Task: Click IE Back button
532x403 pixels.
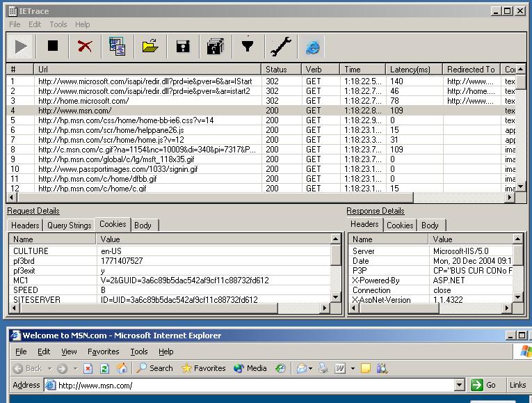Action: [x=28, y=368]
